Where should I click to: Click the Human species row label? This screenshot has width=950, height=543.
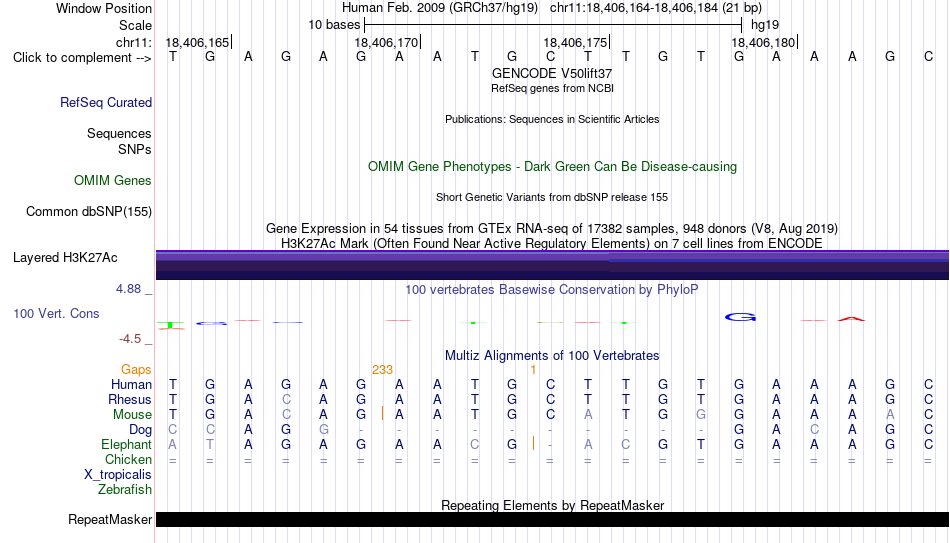pos(131,385)
